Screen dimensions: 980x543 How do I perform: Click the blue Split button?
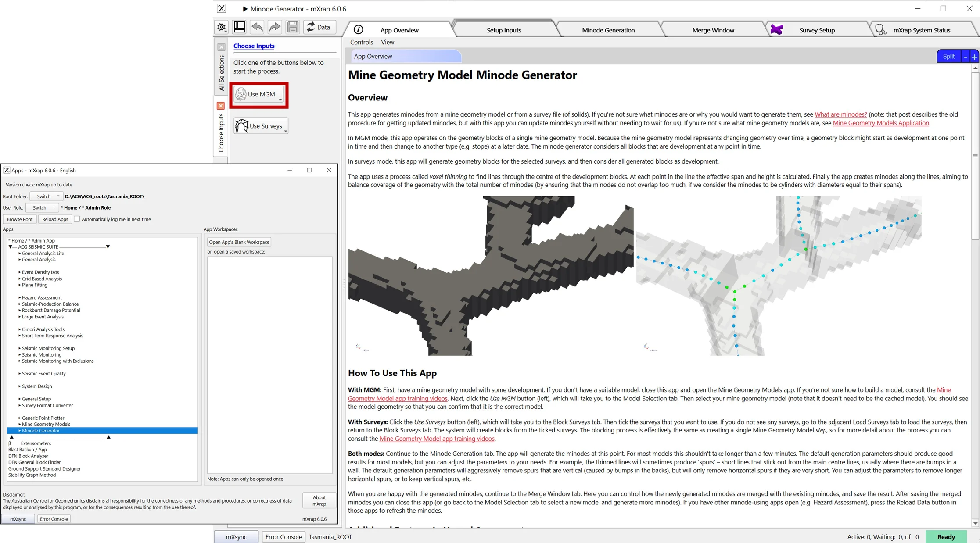[948, 56]
